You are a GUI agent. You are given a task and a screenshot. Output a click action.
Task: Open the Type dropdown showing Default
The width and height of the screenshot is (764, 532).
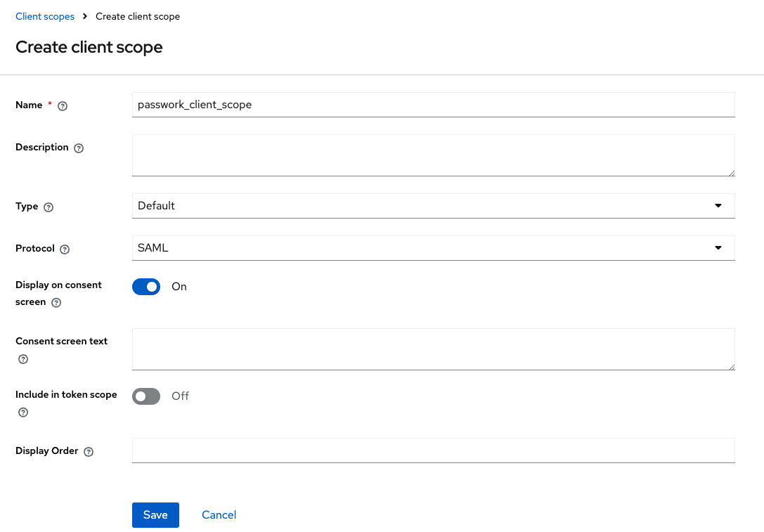433,206
